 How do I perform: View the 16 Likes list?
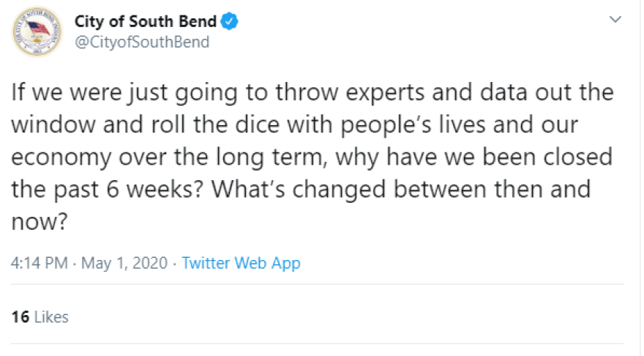(40, 317)
